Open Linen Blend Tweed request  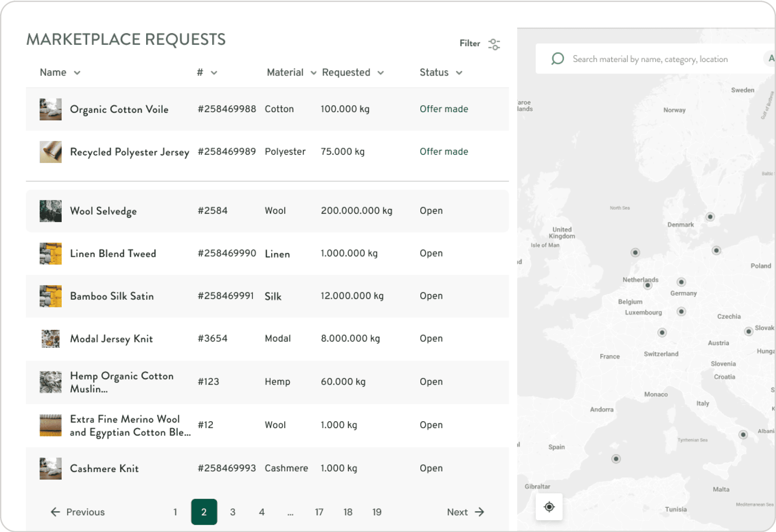[113, 254]
